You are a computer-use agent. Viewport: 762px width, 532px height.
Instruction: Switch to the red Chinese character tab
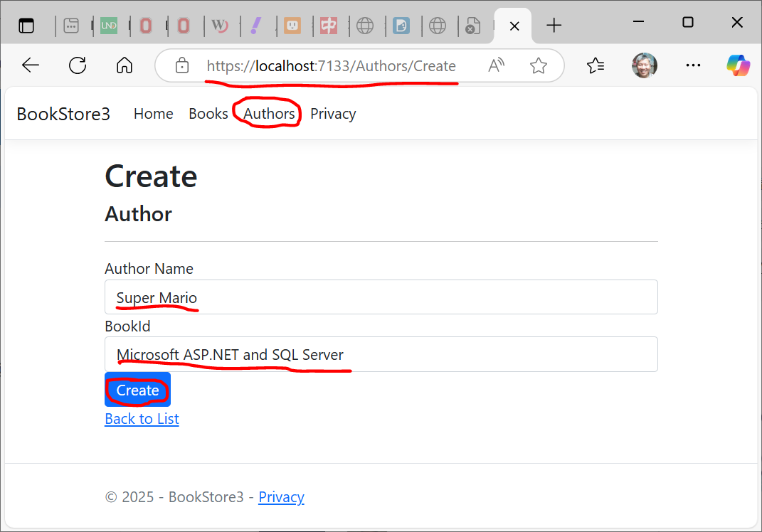click(x=329, y=26)
